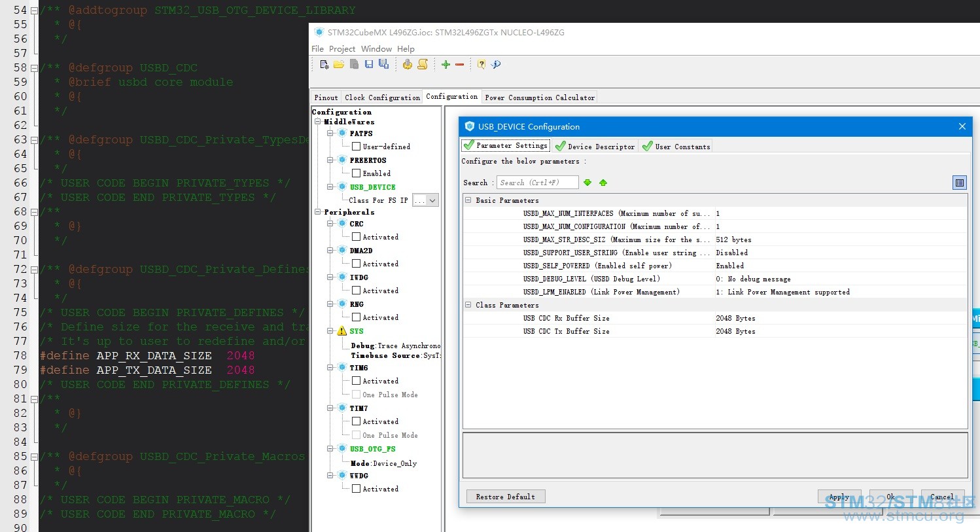The height and width of the screenshot is (532, 980).
Task: Collapse the USB_DEVICE node expander
Action: (330, 186)
